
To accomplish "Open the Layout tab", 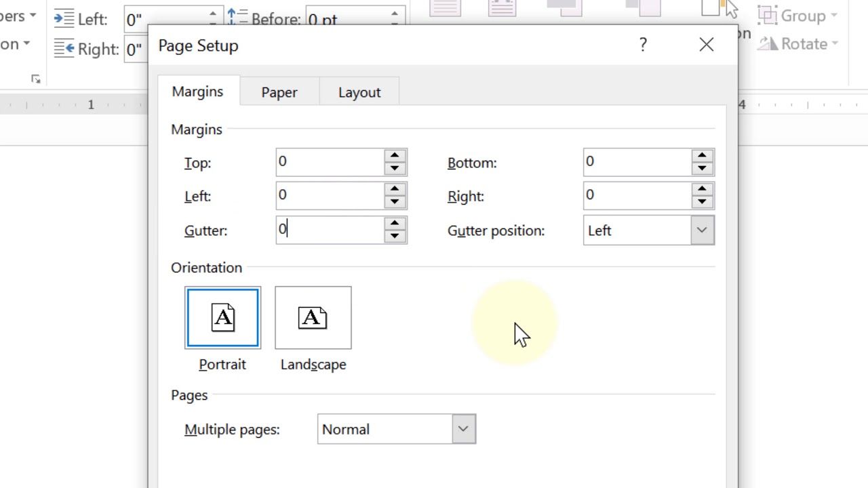I will pyautogui.click(x=359, y=92).
